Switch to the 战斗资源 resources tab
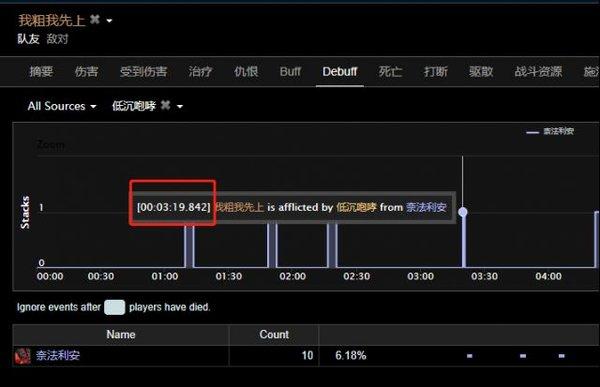 coord(538,72)
